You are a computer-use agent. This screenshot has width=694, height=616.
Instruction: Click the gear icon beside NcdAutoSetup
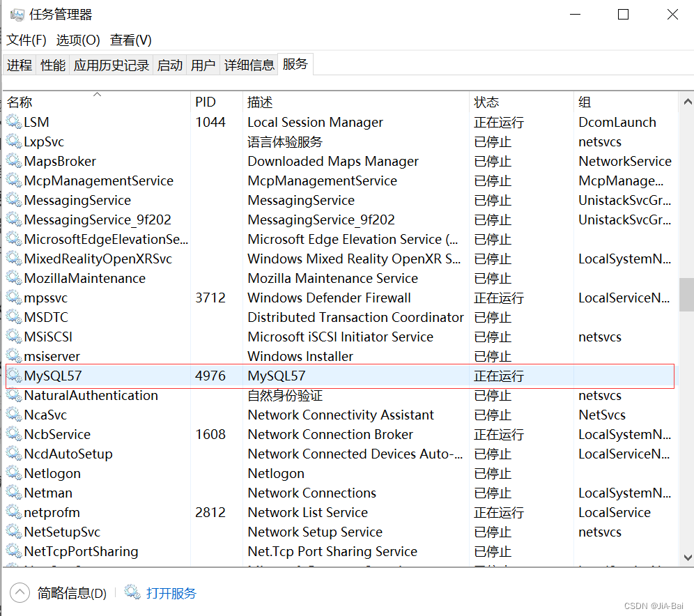14,453
